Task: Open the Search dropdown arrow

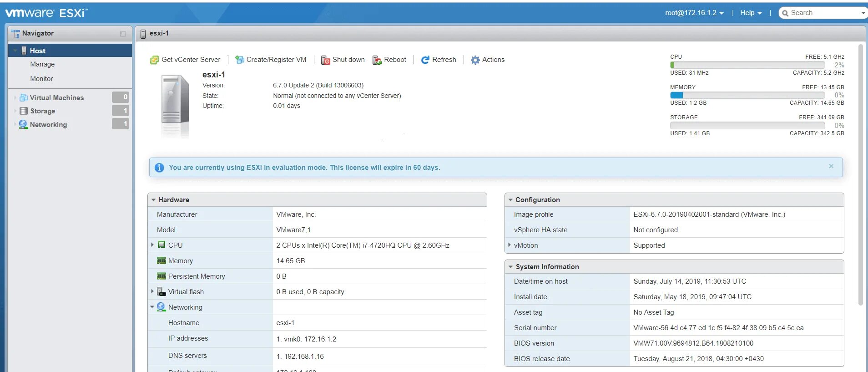Action: coord(863,13)
